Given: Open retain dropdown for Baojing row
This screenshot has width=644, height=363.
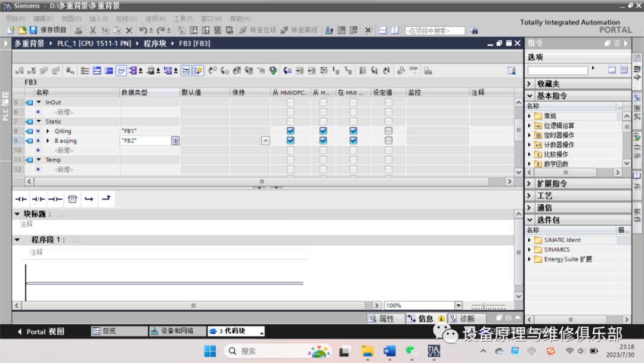Looking at the screenshot, I should [x=265, y=140].
